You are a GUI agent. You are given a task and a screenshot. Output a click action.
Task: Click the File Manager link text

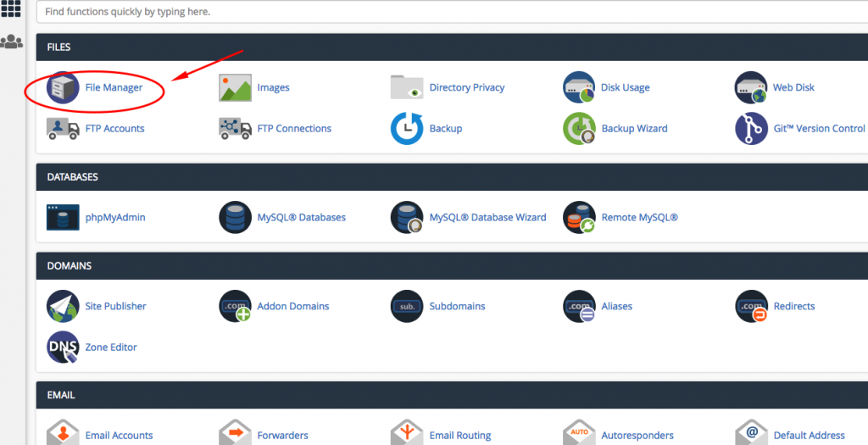pos(114,87)
